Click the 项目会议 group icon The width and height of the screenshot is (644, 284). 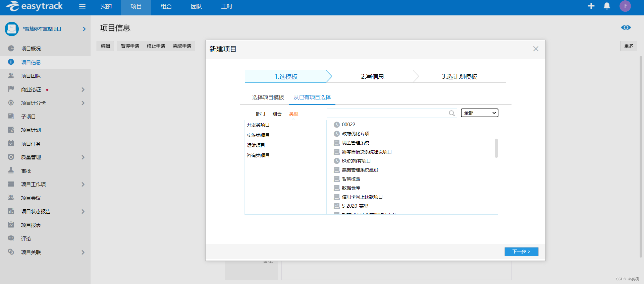pyautogui.click(x=11, y=198)
